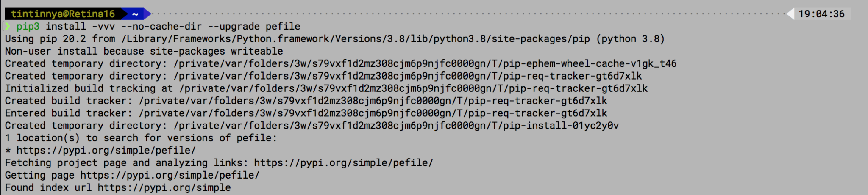The width and height of the screenshot is (868, 195).
Task: Click the blue tilde directory segment
Action: point(135,14)
